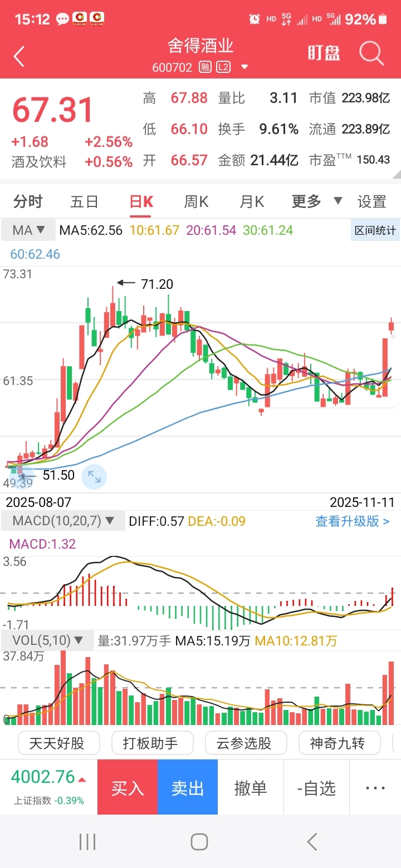This screenshot has width=401, height=868.
Task: Open the MA indicator dropdown
Action: click(x=28, y=230)
